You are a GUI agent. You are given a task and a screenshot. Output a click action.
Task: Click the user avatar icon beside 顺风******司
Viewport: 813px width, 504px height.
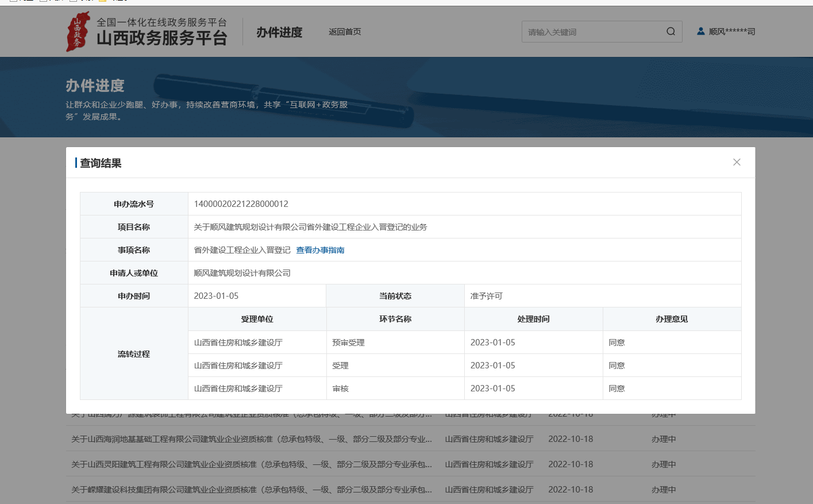point(701,31)
